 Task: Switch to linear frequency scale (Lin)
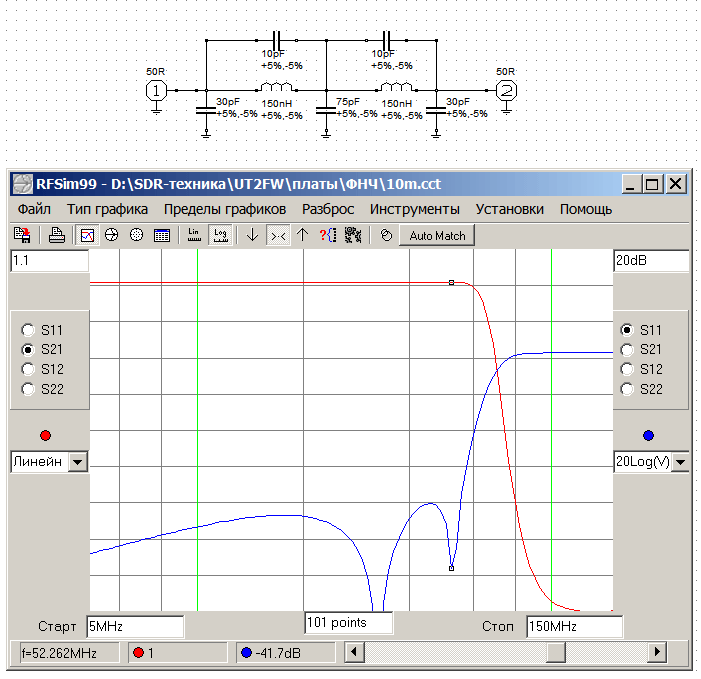pyautogui.click(x=194, y=235)
